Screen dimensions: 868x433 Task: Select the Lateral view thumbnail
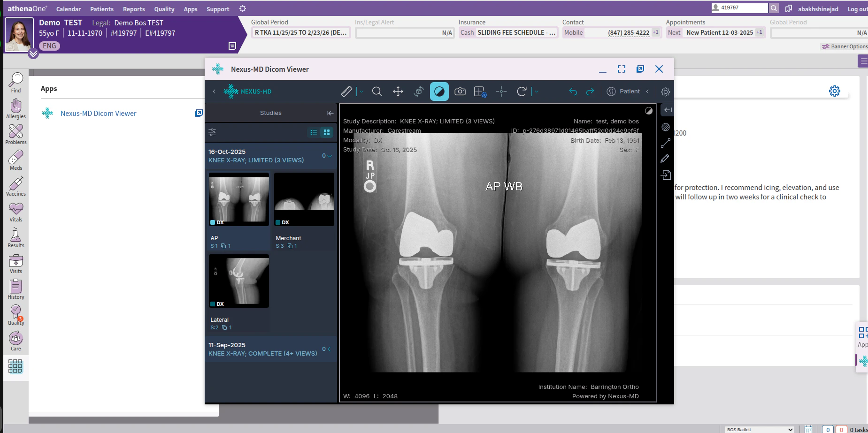pos(238,281)
